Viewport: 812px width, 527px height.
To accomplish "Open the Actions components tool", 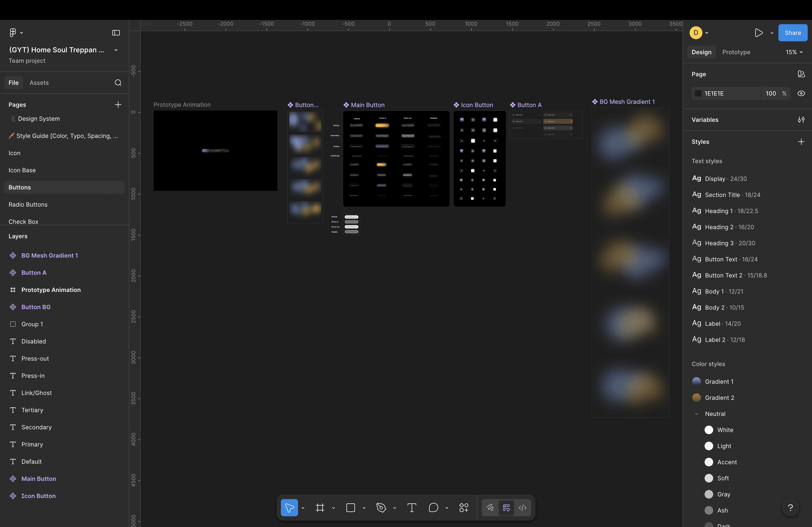I will 464,508.
